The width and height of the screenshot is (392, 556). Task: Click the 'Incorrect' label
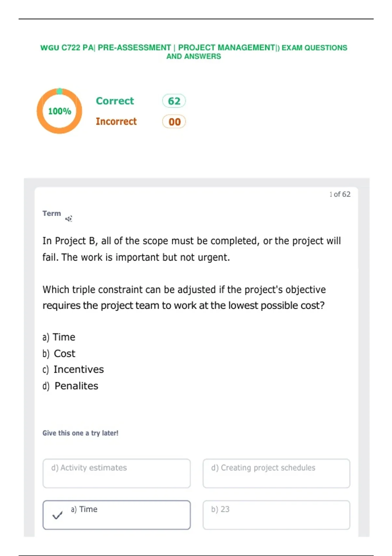pyautogui.click(x=116, y=121)
